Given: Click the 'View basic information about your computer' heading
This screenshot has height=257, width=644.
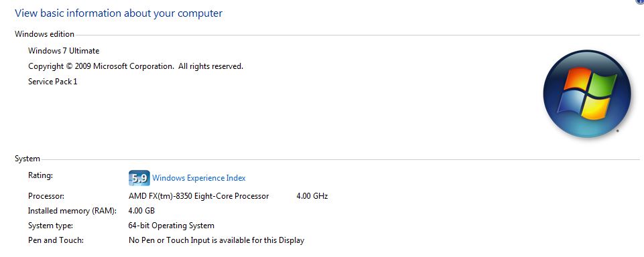Looking at the screenshot, I should (x=119, y=13).
